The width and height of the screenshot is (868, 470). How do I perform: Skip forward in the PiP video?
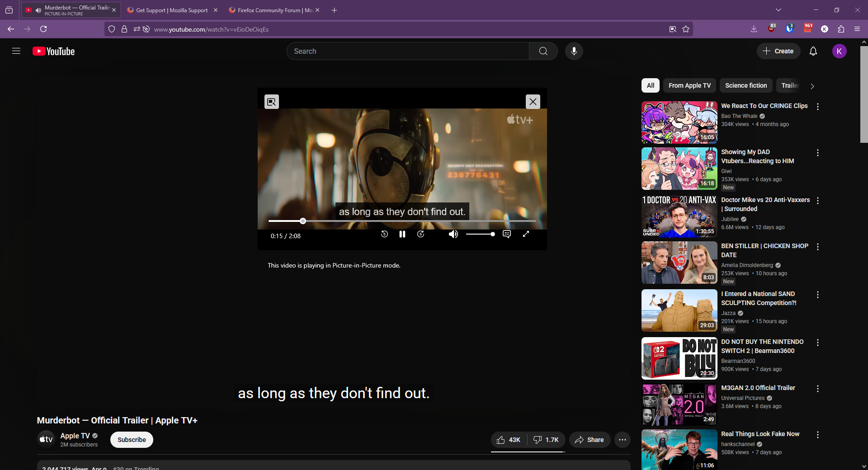(420, 234)
